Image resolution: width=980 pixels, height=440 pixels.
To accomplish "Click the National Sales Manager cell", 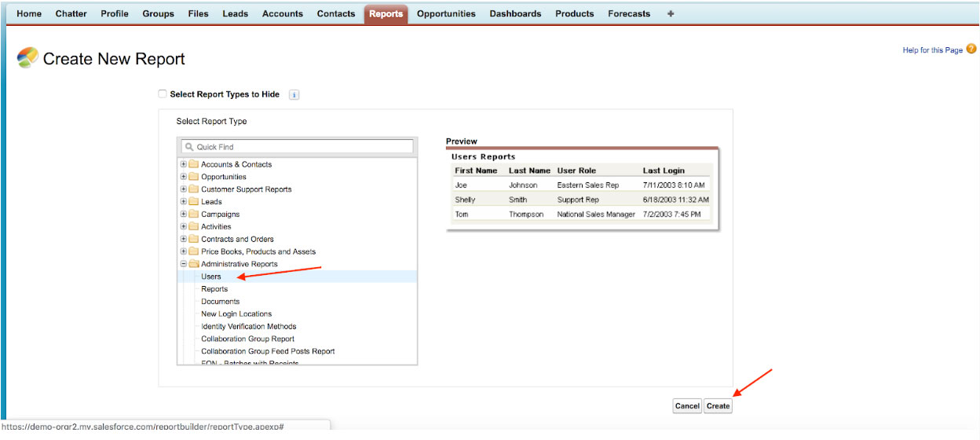I will pyautogui.click(x=596, y=214).
